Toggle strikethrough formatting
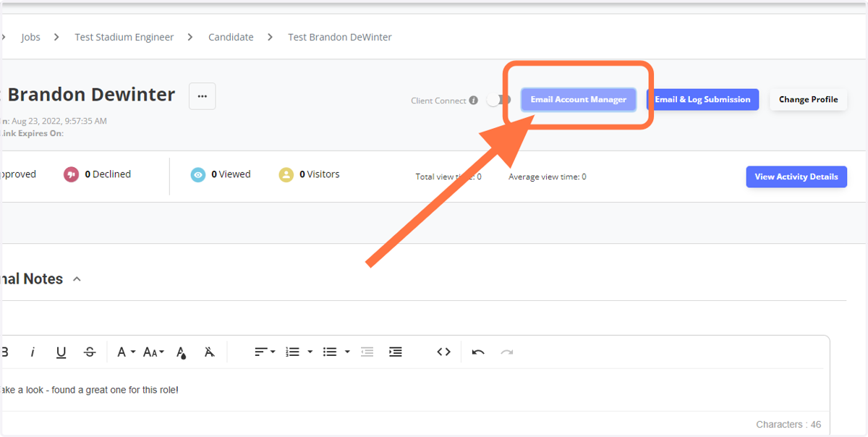 (x=90, y=352)
